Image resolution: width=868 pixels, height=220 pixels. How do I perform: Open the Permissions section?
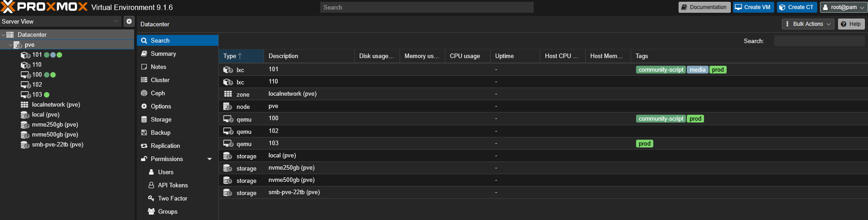pos(178,159)
